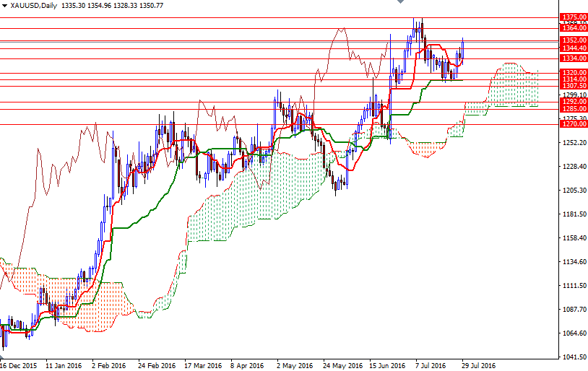The image size is (588, 371).
Task: Click the 16 Dec 2015 date label
Action: (x=18, y=365)
